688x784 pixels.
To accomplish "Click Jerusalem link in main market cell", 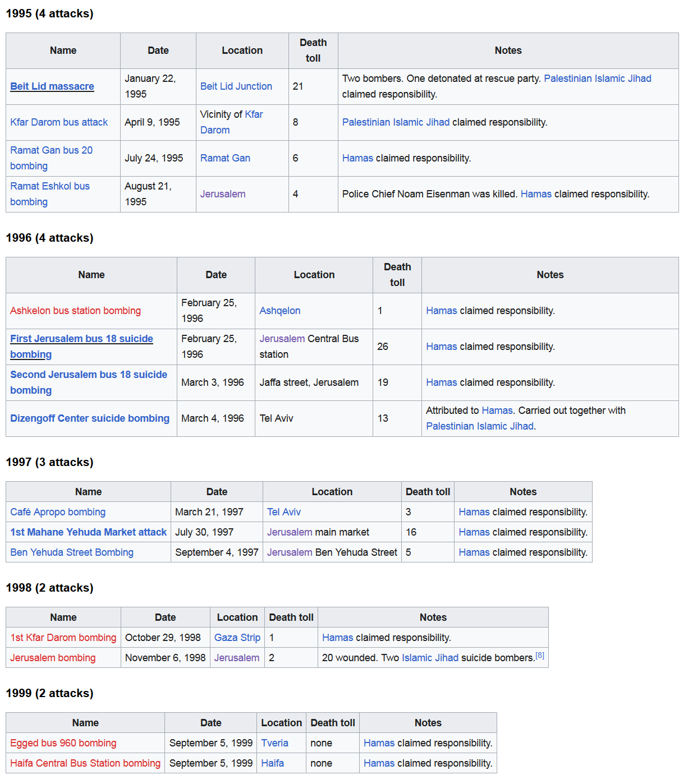I will [290, 532].
